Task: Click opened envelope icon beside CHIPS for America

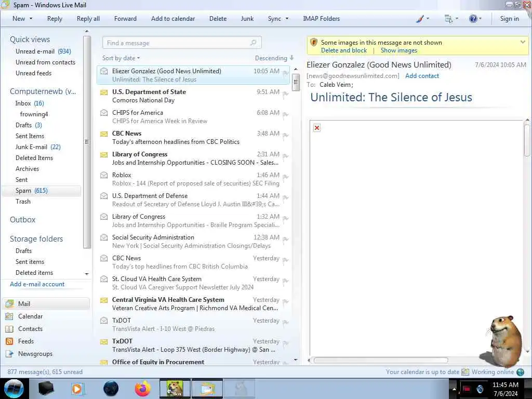Action: (104, 112)
